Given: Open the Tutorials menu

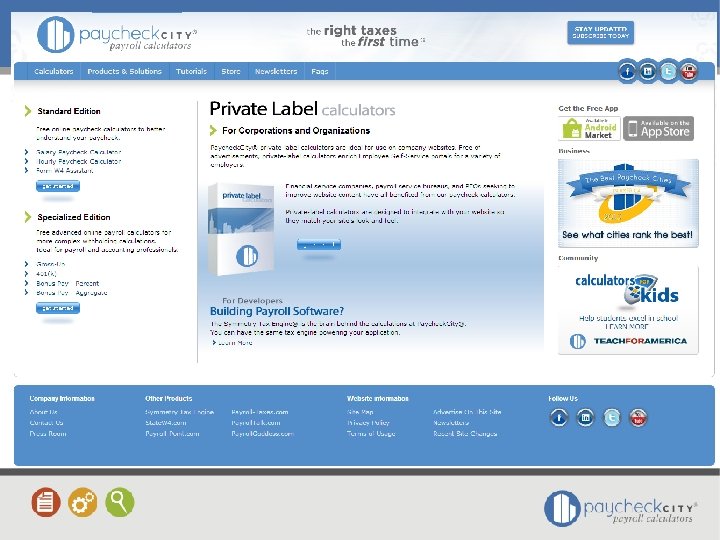Looking at the screenshot, I should point(191,72).
